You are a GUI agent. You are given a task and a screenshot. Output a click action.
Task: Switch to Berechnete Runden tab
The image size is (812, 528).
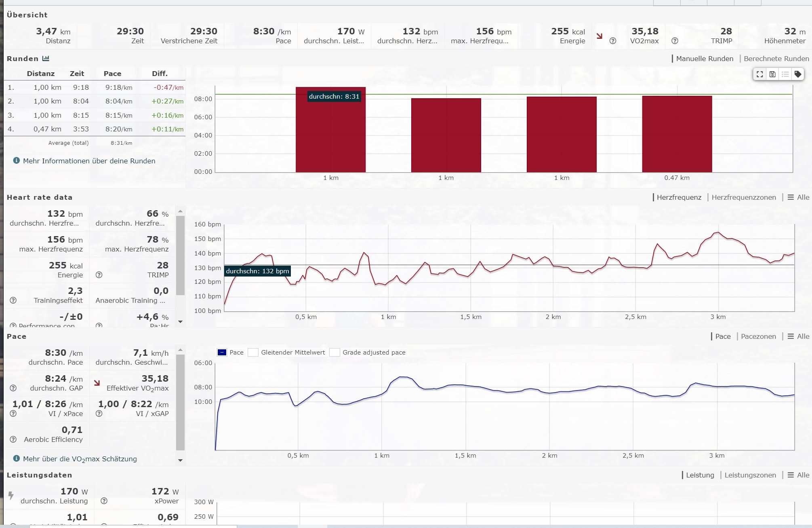point(776,59)
